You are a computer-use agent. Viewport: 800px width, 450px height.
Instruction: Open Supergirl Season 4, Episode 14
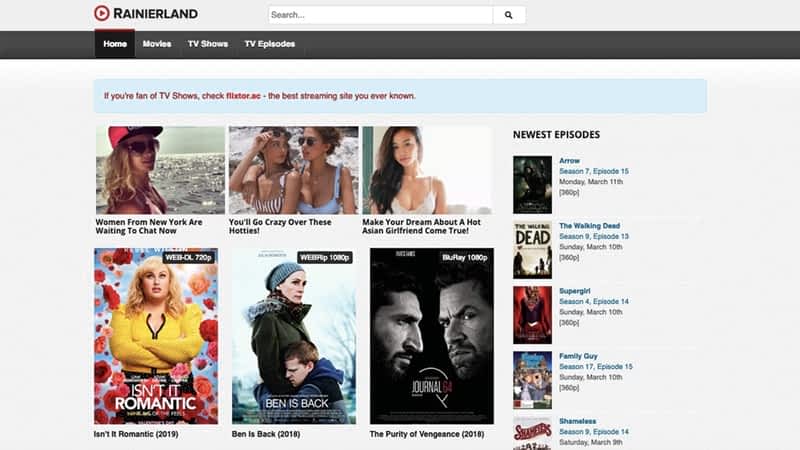coord(594,302)
